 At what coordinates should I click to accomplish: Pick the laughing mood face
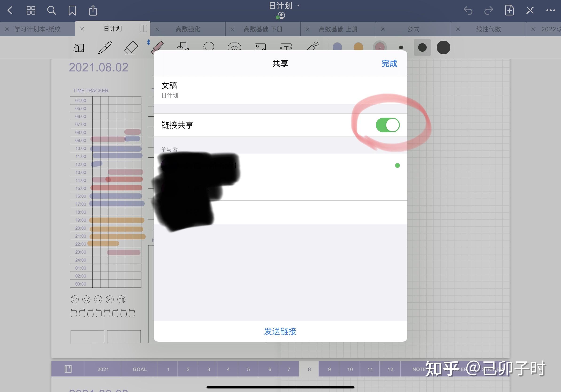(75, 299)
